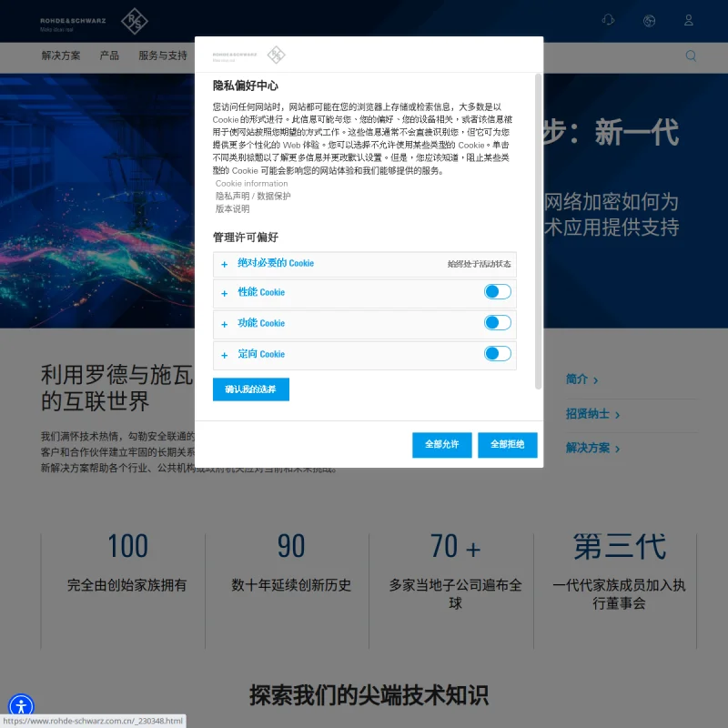
Task: Click the Rohde & Schwarz logo in page header
Action: (94, 21)
